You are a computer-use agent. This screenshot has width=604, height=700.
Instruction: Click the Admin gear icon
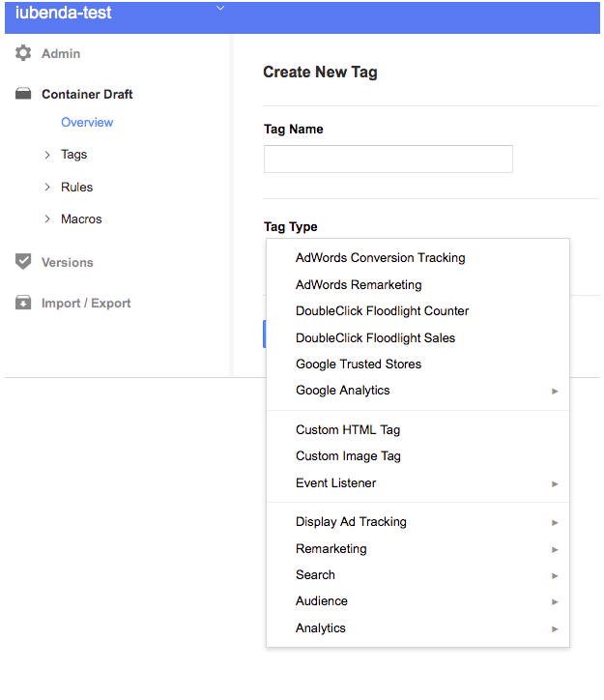(x=23, y=53)
